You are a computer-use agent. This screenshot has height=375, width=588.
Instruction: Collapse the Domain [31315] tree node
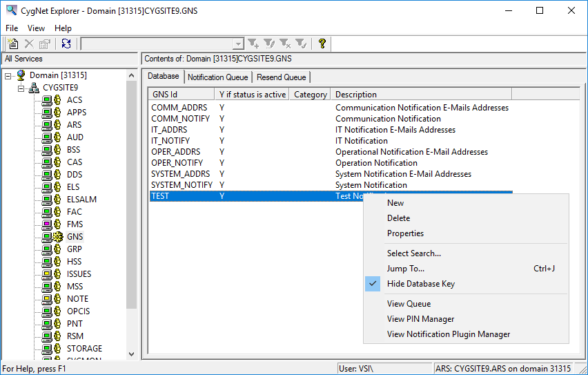coord(8,76)
